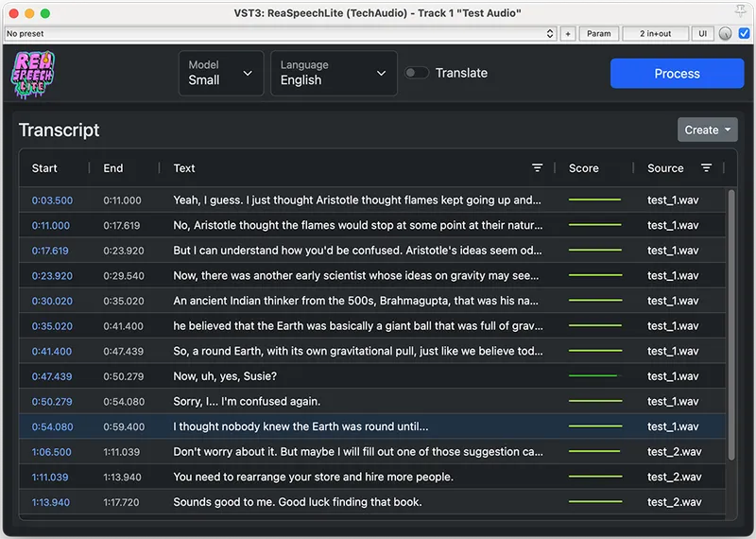Click the transcript vertical scrollbar
This screenshot has height=539, width=756.
[731, 324]
